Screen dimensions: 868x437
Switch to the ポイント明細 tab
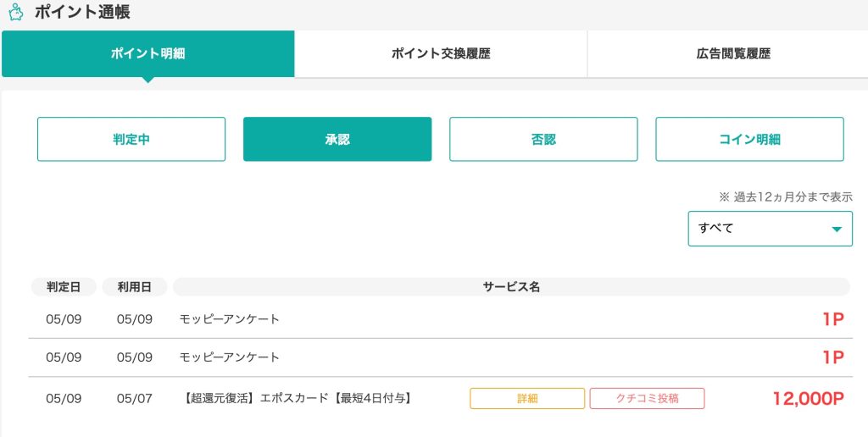[147, 54]
